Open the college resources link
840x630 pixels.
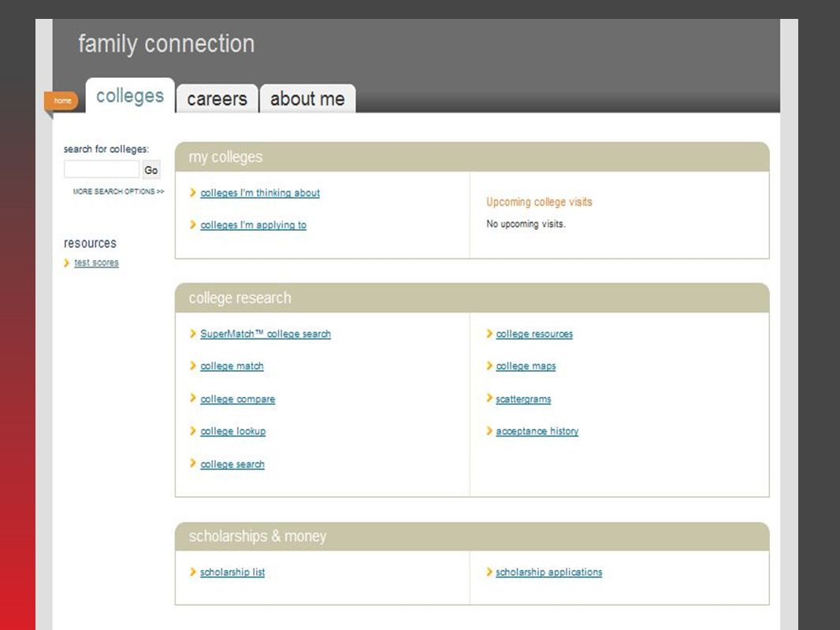pos(534,334)
